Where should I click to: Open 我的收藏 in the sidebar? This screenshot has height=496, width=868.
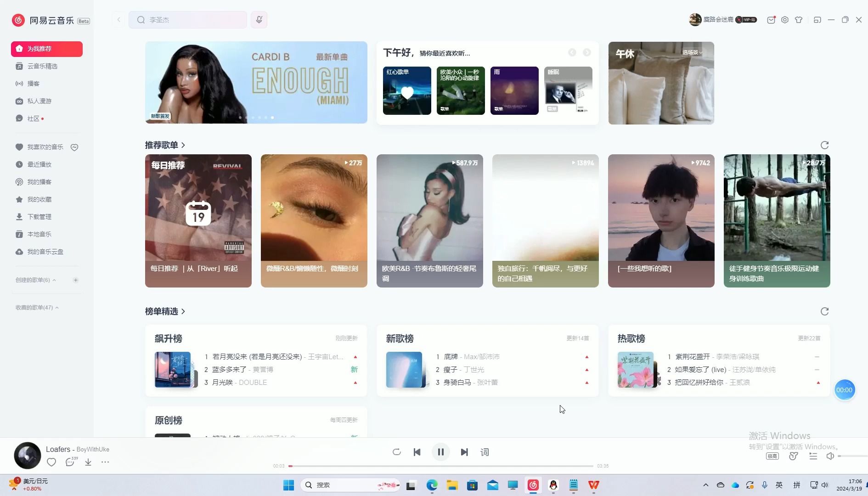[39, 199]
